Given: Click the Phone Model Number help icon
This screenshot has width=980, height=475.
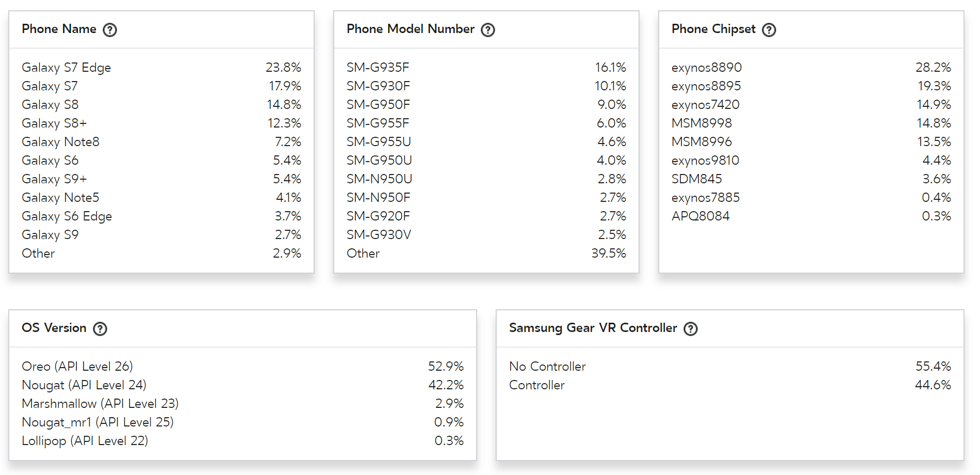Looking at the screenshot, I should (488, 30).
